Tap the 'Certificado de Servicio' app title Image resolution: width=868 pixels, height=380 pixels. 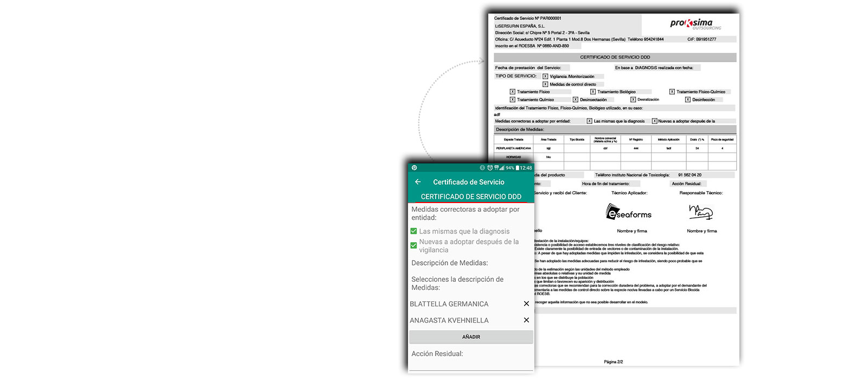[x=469, y=182]
